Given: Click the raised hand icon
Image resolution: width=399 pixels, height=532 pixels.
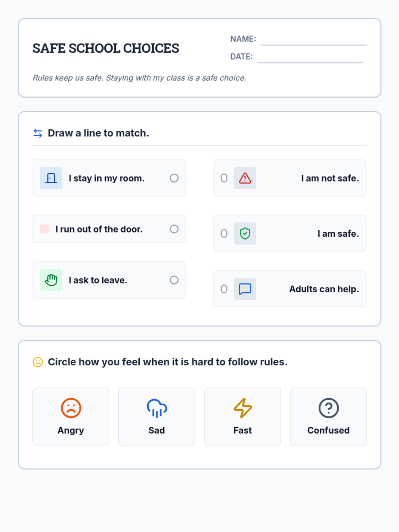Looking at the screenshot, I should pyautogui.click(x=51, y=280).
